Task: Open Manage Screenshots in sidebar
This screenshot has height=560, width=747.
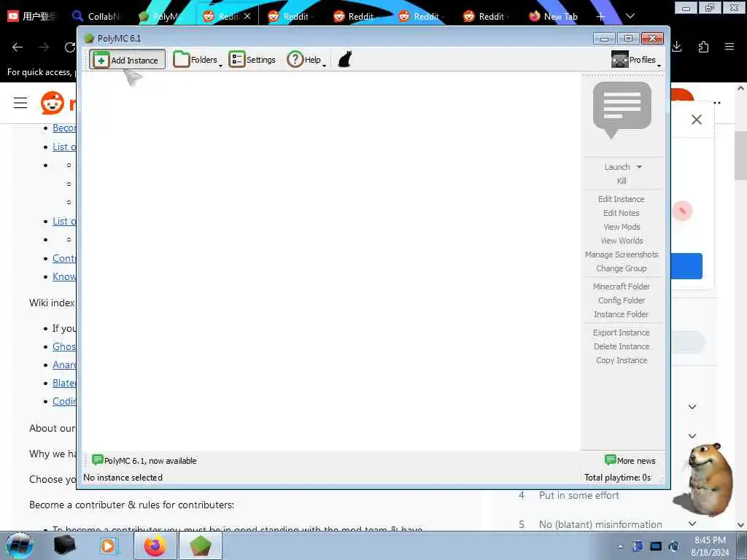Action: [x=622, y=254]
